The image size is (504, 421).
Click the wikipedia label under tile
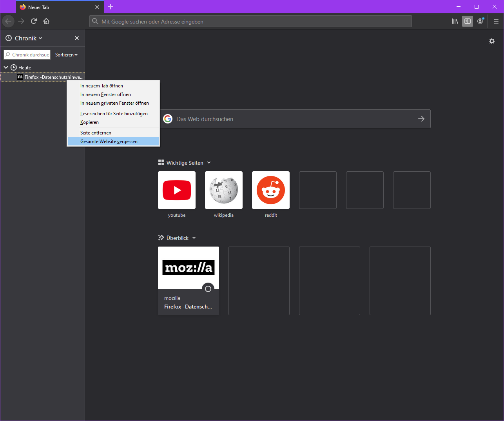point(224,215)
